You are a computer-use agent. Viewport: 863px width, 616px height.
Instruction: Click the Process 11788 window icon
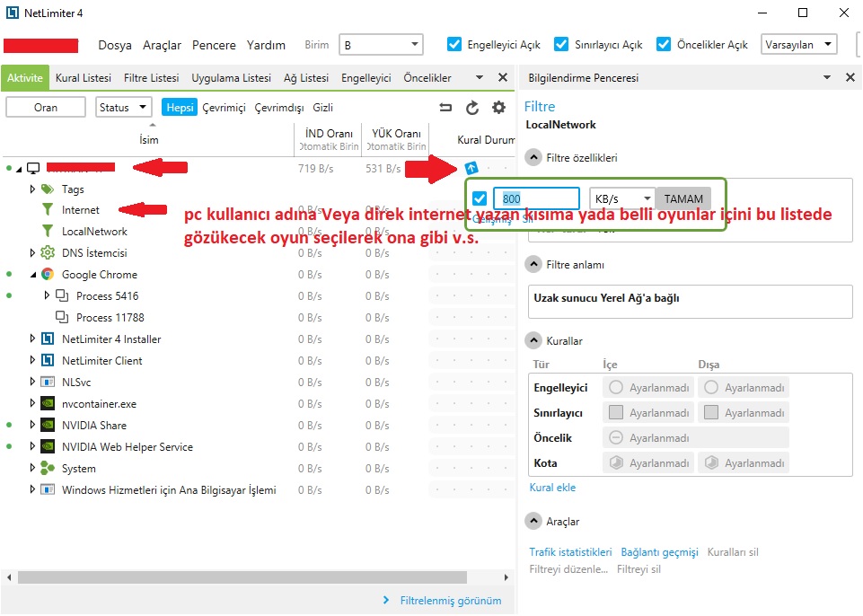(62, 317)
